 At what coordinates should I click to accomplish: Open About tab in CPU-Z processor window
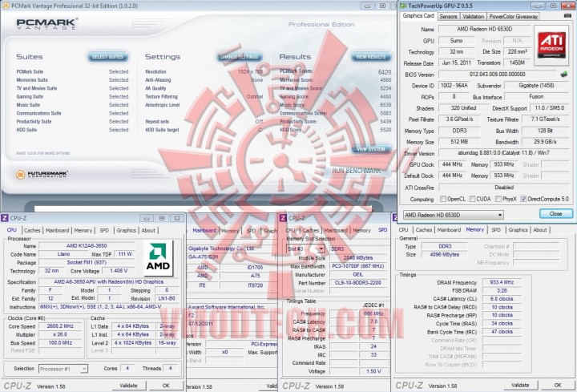point(148,230)
